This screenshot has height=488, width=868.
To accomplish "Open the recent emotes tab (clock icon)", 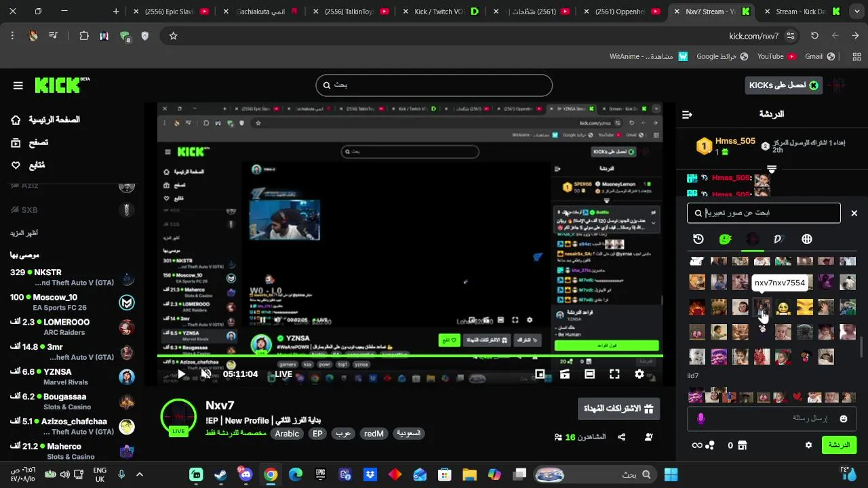I will pyautogui.click(x=698, y=239).
